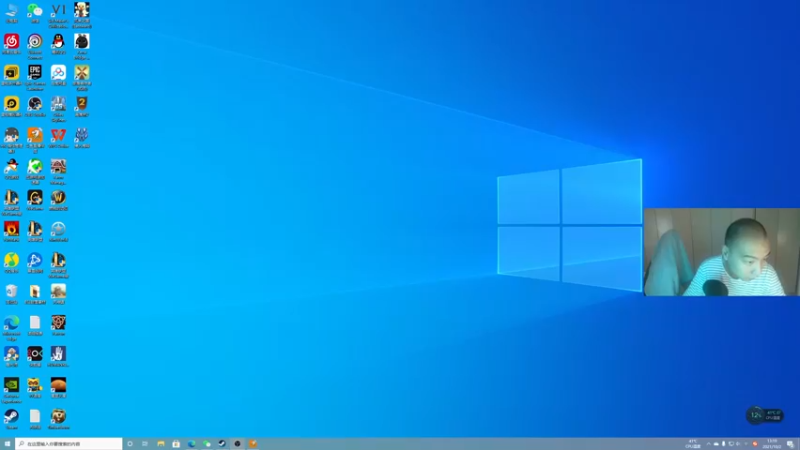The height and width of the screenshot is (450, 800).
Task: Click the CPU usage floating widget
Action: tap(764, 415)
